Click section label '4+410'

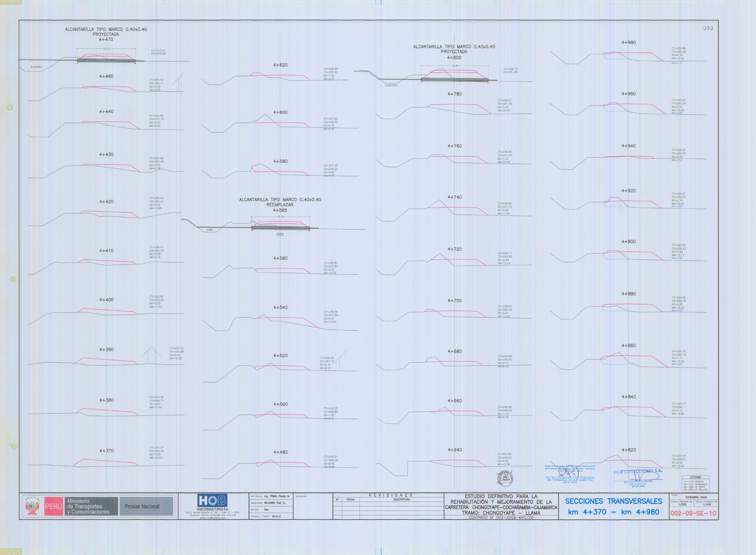(106, 251)
